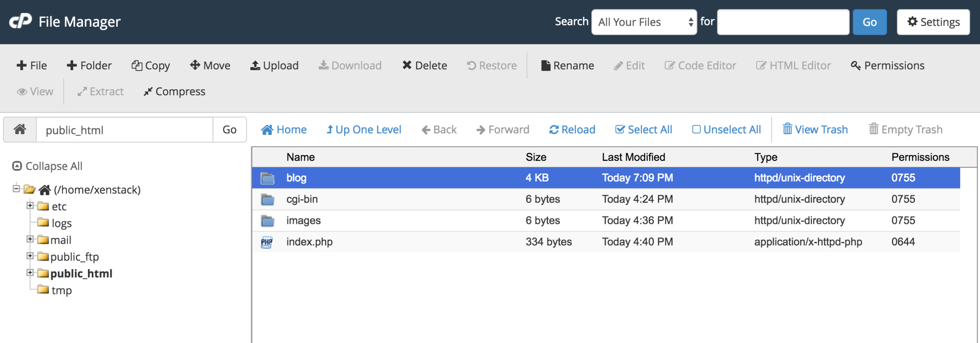Open the All Your Files search dropdown
This screenshot has height=343, width=980.
click(644, 22)
